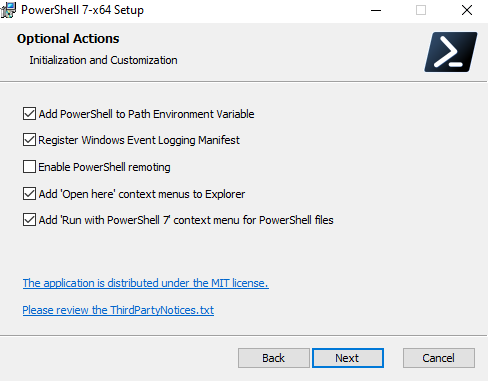
Task: Toggle Add 'Open here' context menus checkbox
Action: [x=29, y=193]
